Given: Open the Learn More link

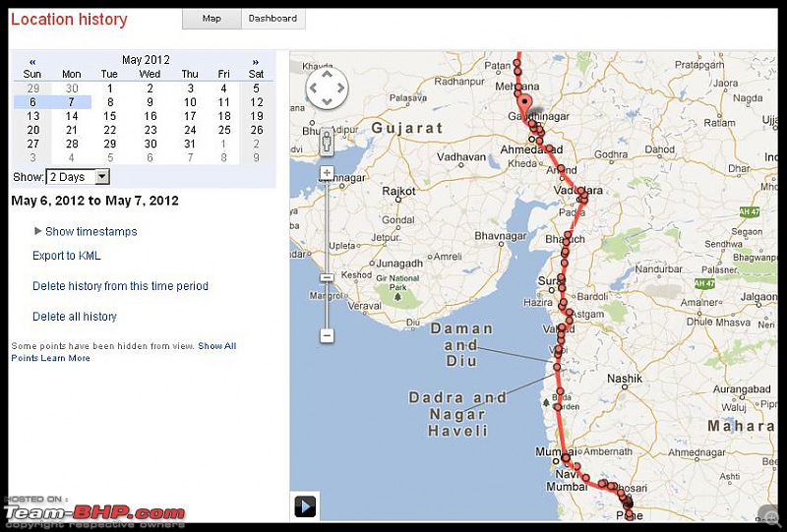Looking at the screenshot, I should pyautogui.click(x=65, y=358).
